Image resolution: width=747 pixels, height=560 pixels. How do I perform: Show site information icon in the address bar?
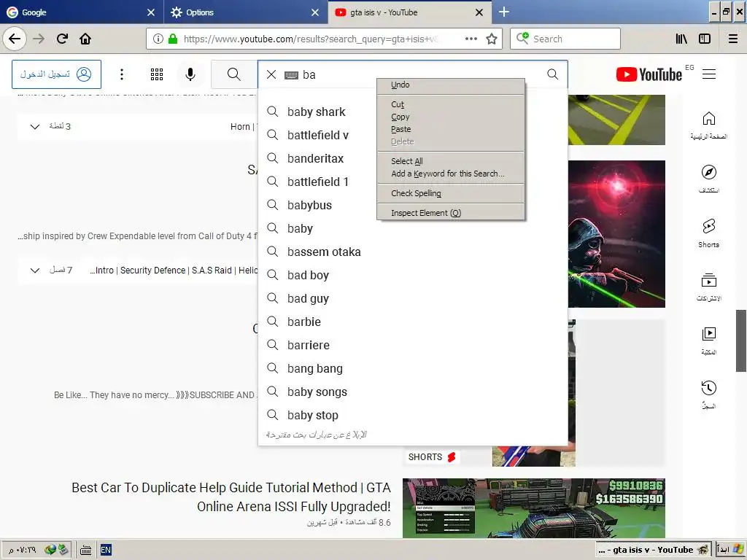tap(158, 39)
